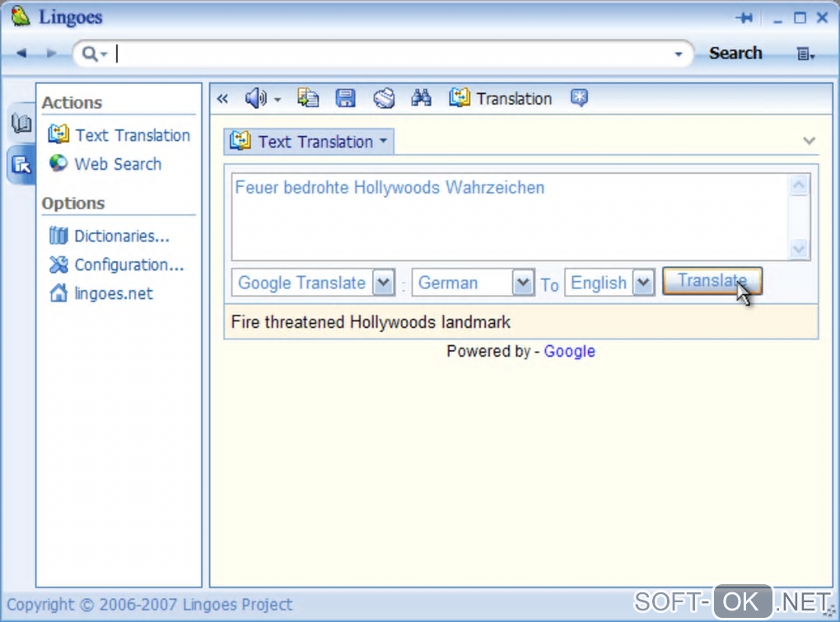Click the Search button
The image size is (840, 622).
[x=735, y=53]
